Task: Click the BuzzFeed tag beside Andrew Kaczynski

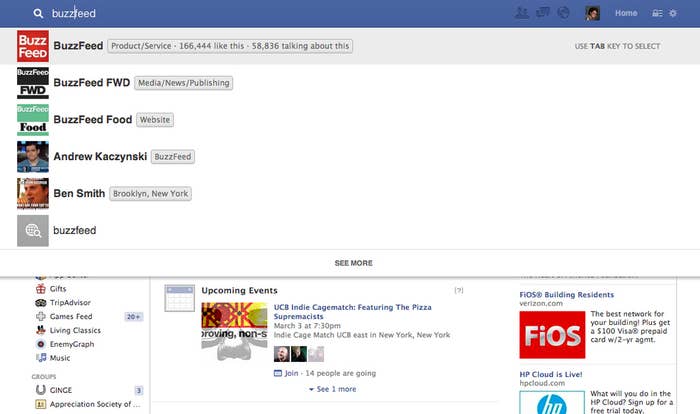Action: [173, 157]
